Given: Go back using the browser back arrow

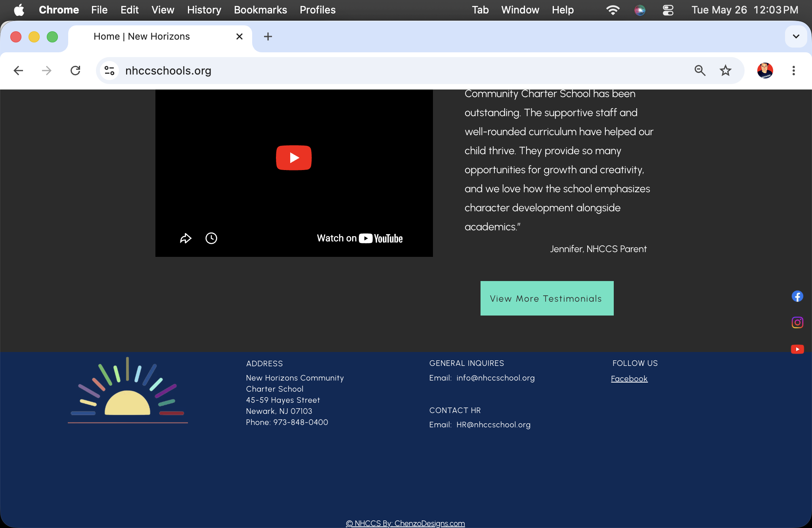Looking at the screenshot, I should coord(18,71).
